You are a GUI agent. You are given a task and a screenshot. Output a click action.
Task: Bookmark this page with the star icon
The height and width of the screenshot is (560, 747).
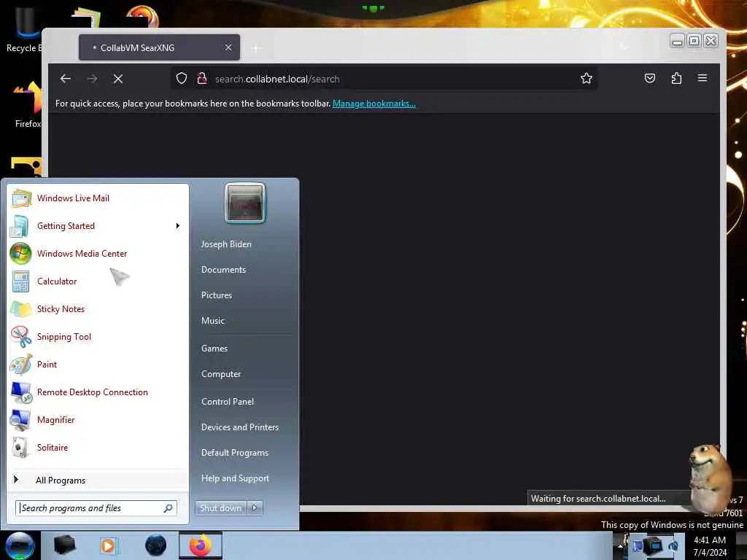[x=587, y=78]
